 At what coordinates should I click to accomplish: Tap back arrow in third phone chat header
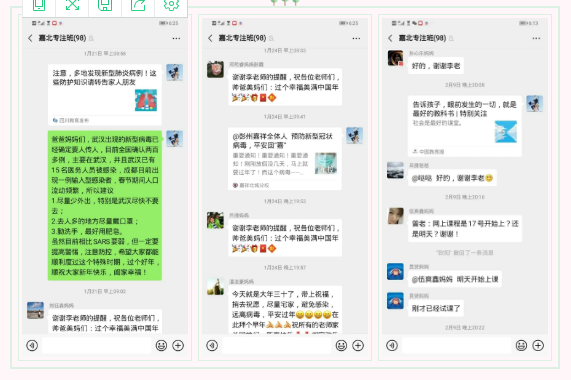(x=390, y=38)
